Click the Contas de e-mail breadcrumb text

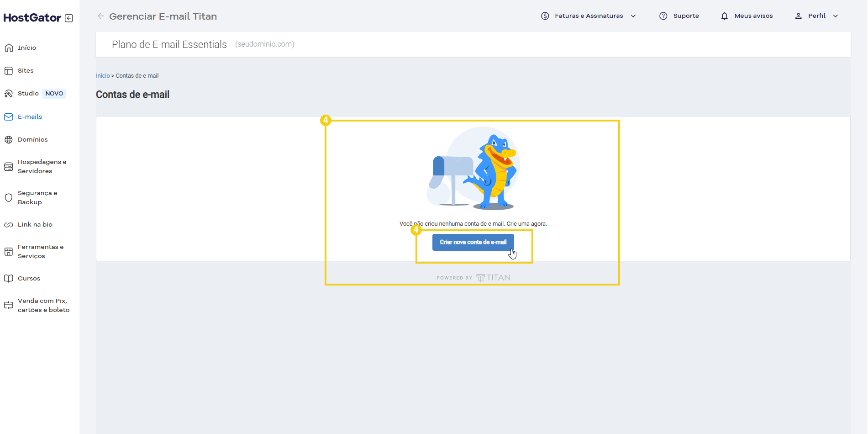[137, 76]
